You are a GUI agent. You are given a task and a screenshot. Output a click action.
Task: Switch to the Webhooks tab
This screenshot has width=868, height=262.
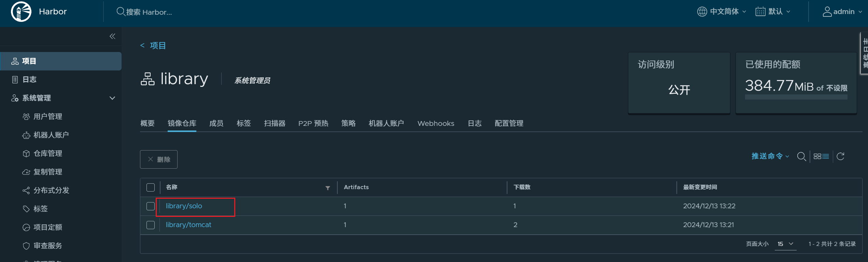click(x=436, y=123)
